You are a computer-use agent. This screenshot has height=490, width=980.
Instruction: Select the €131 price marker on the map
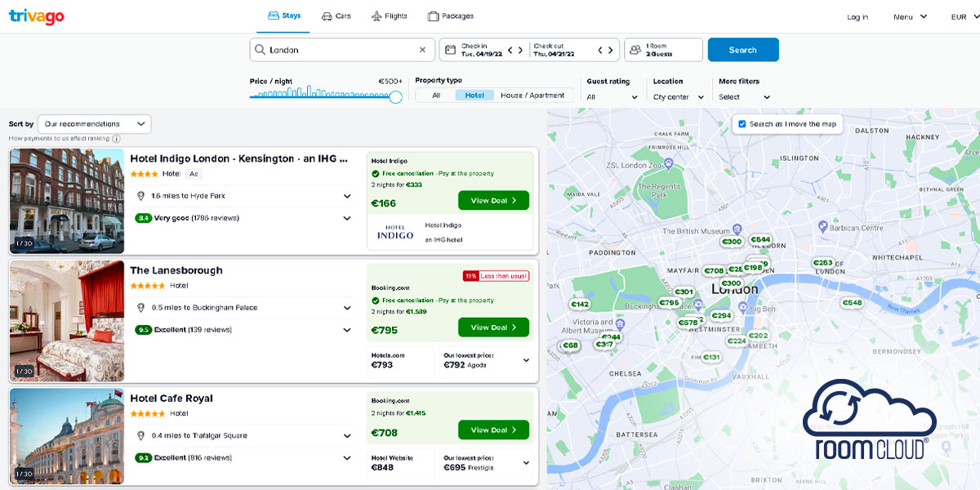tap(711, 358)
